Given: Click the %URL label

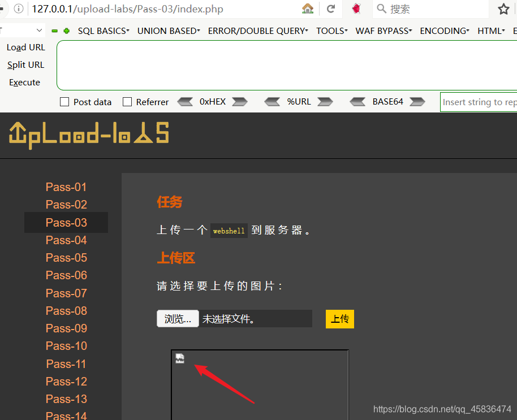Looking at the screenshot, I should click(299, 102).
